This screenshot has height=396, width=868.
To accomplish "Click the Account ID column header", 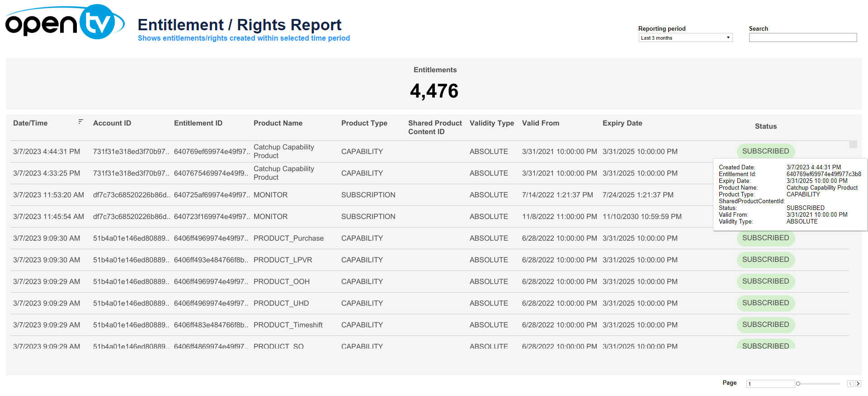I will [112, 123].
